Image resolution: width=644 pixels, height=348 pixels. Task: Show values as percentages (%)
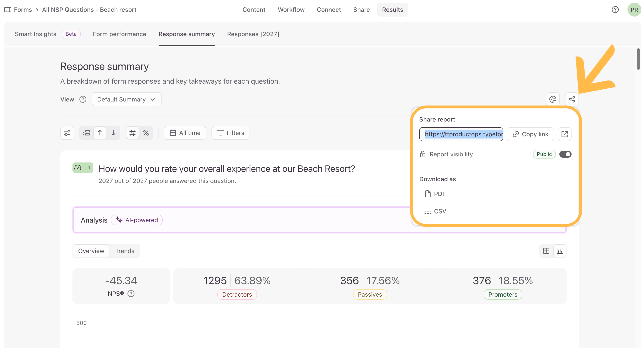point(146,133)
